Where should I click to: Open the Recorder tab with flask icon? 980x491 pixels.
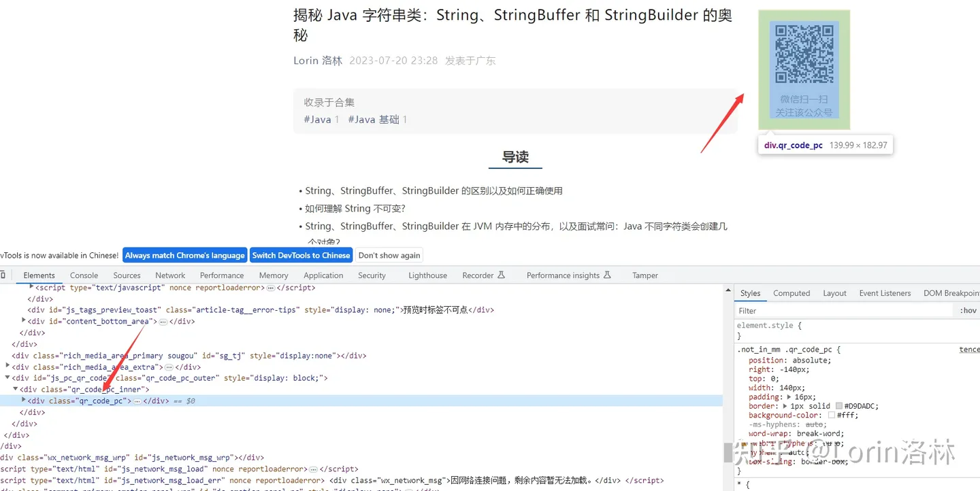483,275
